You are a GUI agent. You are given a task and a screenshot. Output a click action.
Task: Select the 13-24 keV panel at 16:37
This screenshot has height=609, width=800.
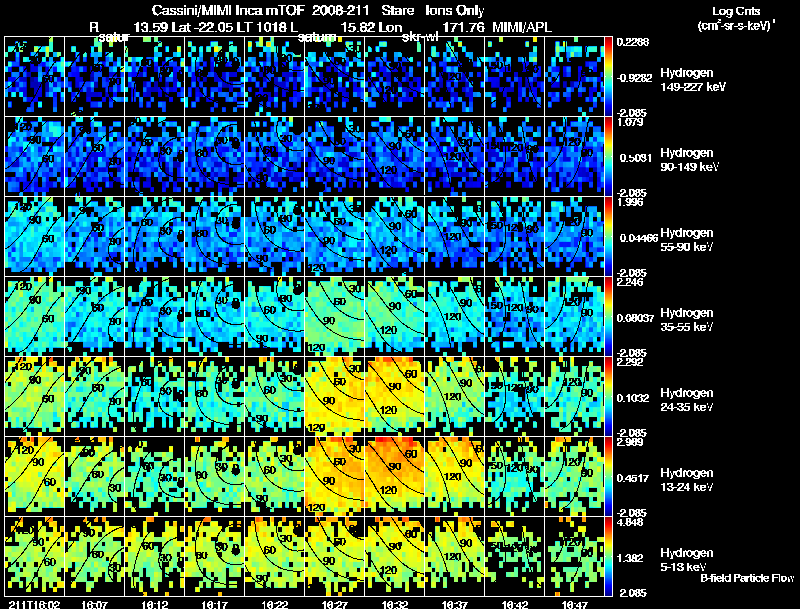(455, 477)
